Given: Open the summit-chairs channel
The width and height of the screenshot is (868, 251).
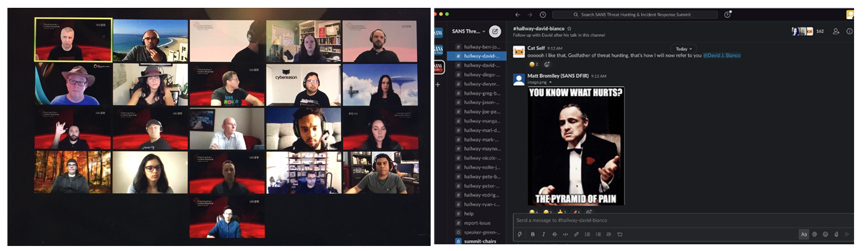Looking at the screenshot, I should 478,241.
